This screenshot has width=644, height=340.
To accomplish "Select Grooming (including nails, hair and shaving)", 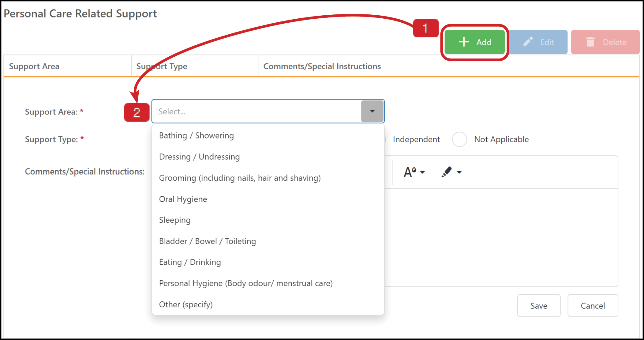I will point(268,178).
